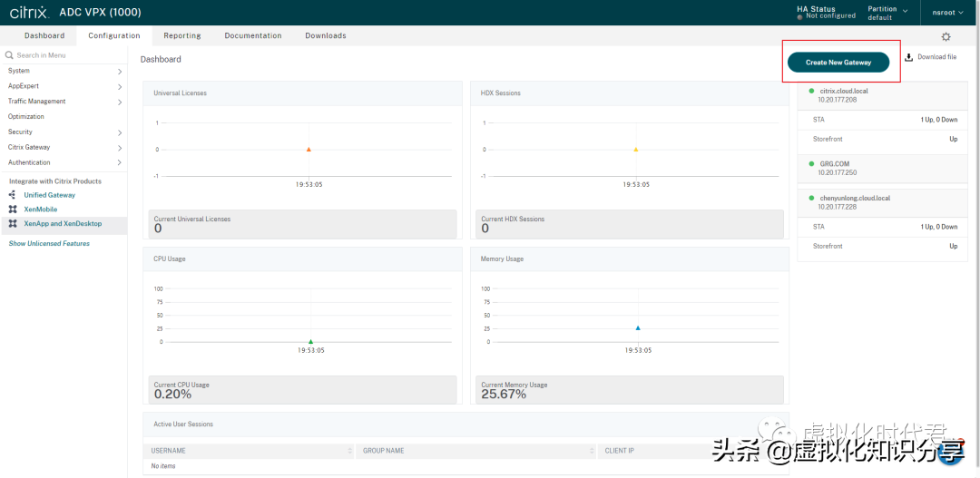980x478 pixels.
Task: Expand the Security menu chevron
Action: tap(120, 132)
